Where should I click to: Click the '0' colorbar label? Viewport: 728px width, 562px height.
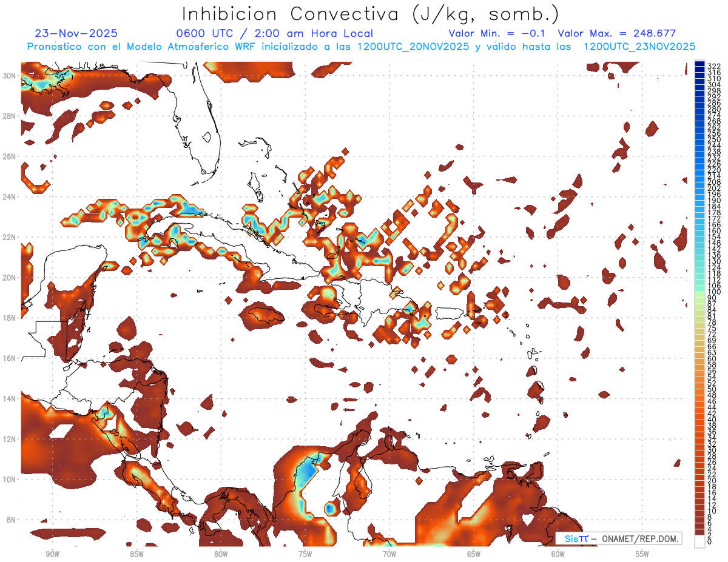coord(710,542)
